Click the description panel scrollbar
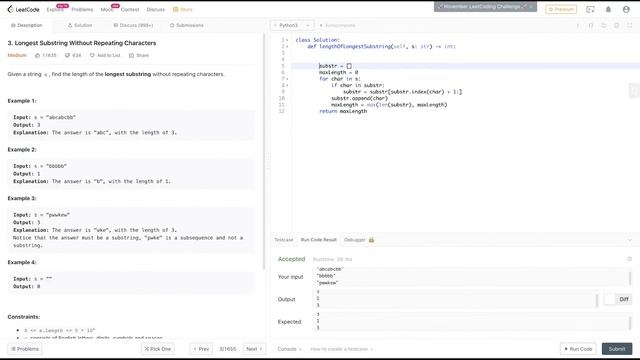 264,151
